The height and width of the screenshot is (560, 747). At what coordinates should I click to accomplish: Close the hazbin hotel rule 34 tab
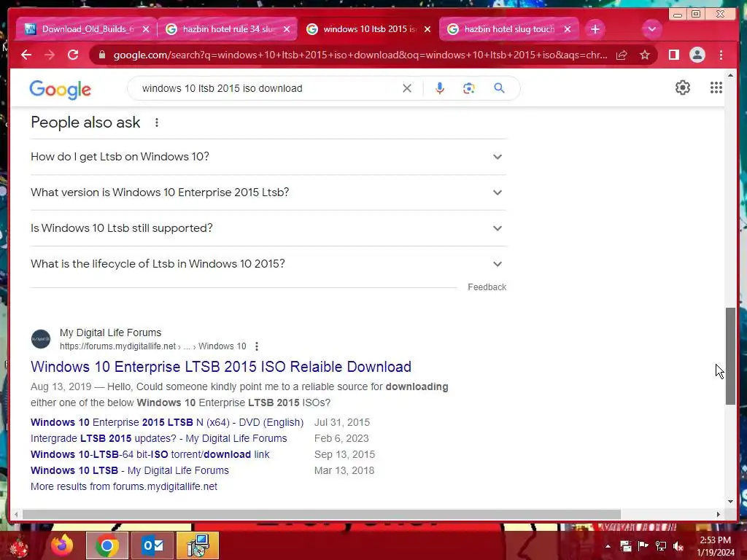(x=287, y=29)
